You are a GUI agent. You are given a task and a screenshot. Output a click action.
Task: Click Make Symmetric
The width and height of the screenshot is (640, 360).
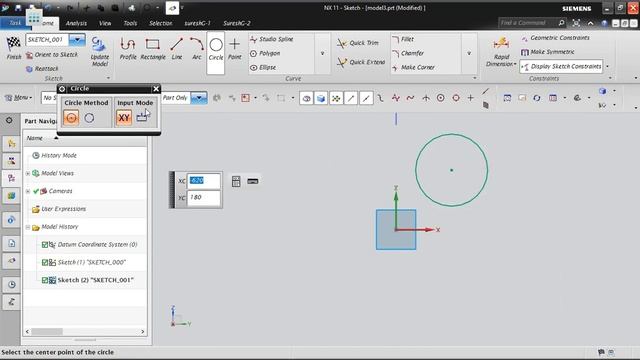[548, 52]
